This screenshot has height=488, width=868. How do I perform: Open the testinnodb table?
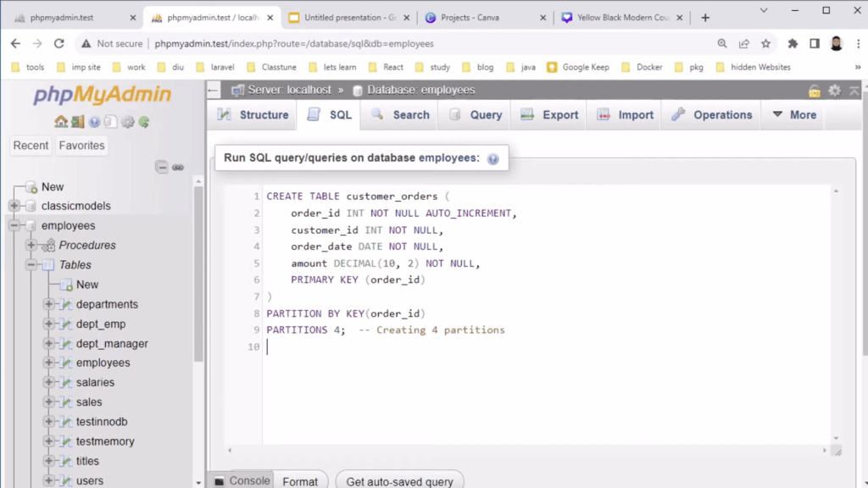tap(102, 422)
